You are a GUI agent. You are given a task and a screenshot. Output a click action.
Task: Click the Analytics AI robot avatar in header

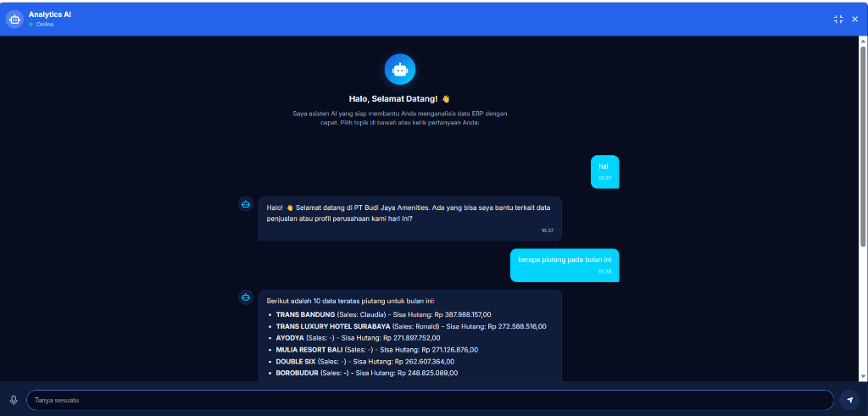click(x=14, y=19)
